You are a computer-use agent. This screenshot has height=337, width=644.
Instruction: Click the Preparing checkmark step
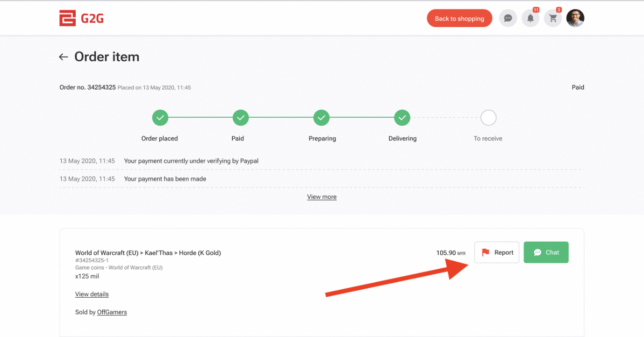[322, 118]
